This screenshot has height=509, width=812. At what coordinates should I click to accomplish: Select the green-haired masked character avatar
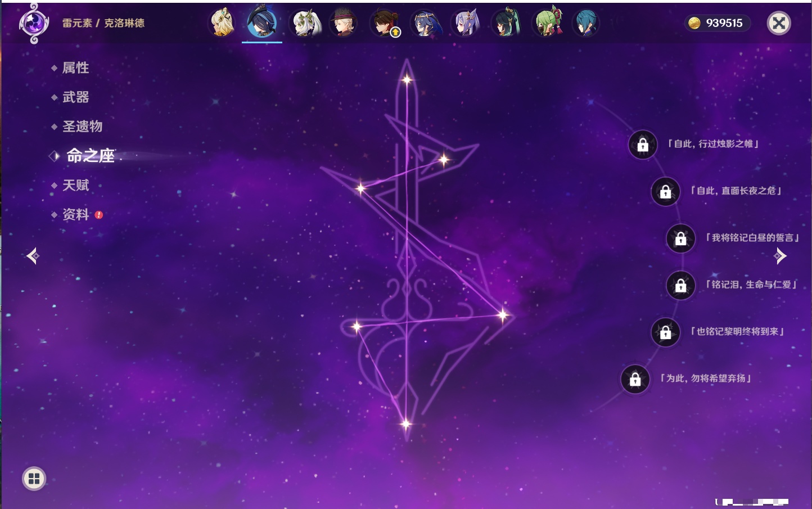pyautogui.click(x=548, y=22)
